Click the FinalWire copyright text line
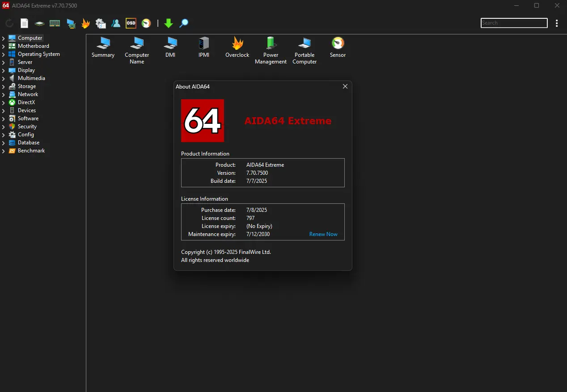 pyautogui.click(x=226, y=252)
